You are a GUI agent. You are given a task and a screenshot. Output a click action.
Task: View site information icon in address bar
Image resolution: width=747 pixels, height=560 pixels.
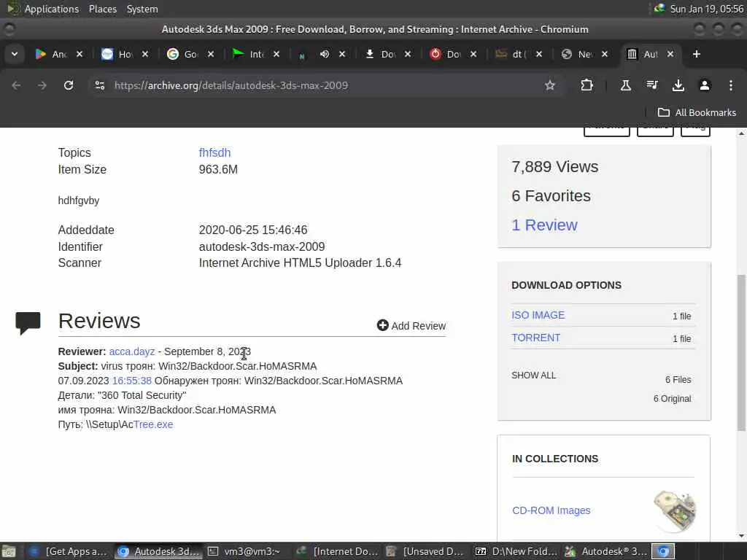[100, 85]
